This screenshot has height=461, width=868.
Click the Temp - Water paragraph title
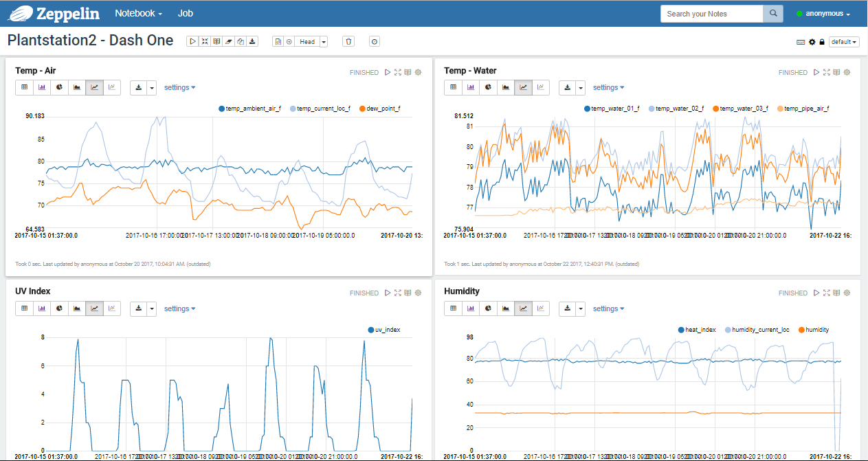[470, 70]
